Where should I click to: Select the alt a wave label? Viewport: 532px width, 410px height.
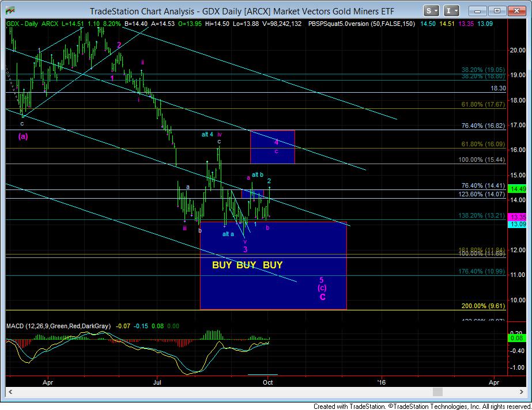pos(228,234)
